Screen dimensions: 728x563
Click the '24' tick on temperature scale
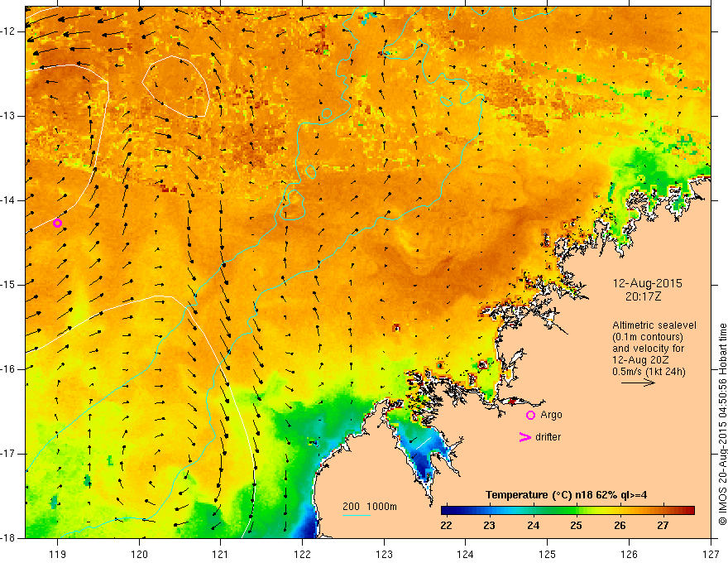point(533,526)
